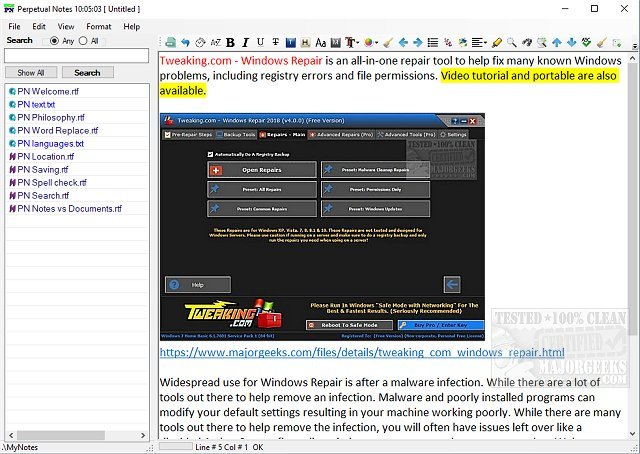Toggle strikethrough formatting
This screenshot has height=454, width=640.
click(x=276, y=42)
